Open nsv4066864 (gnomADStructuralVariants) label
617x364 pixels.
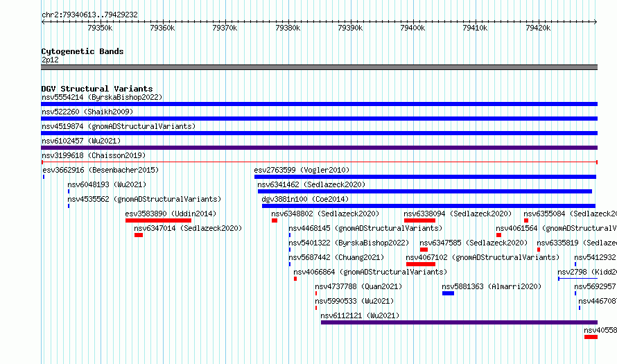click(x=370, y=272)
